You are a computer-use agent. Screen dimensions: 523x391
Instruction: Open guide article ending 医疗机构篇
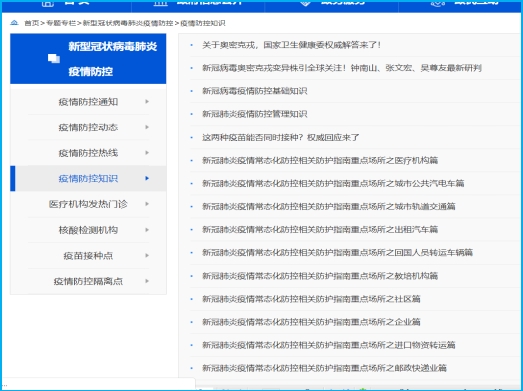pos(320,160)
